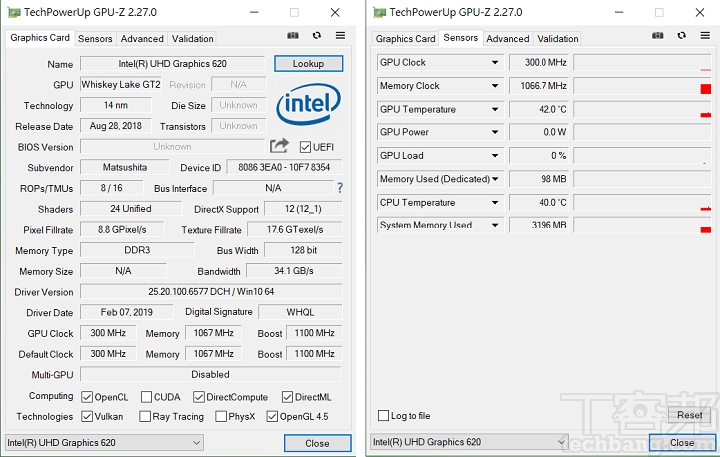
Task: Select Sensors tab in right window
Action: click(x=461, y=38)
